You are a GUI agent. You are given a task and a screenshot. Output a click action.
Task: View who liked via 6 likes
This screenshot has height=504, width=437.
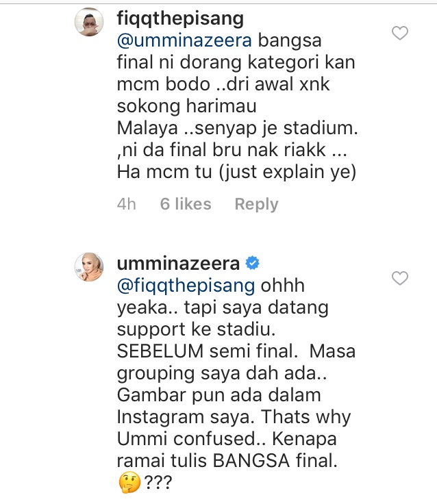pos(186,204)
